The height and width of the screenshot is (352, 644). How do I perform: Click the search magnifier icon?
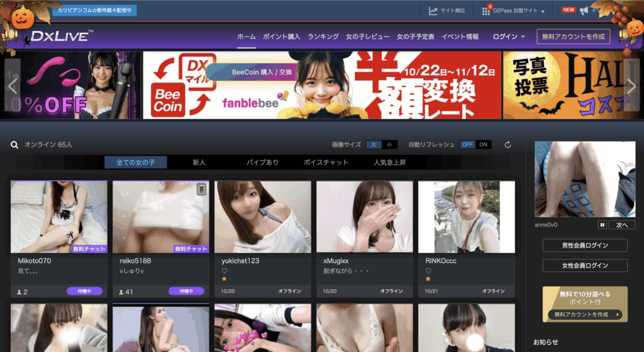coord(14,145)
